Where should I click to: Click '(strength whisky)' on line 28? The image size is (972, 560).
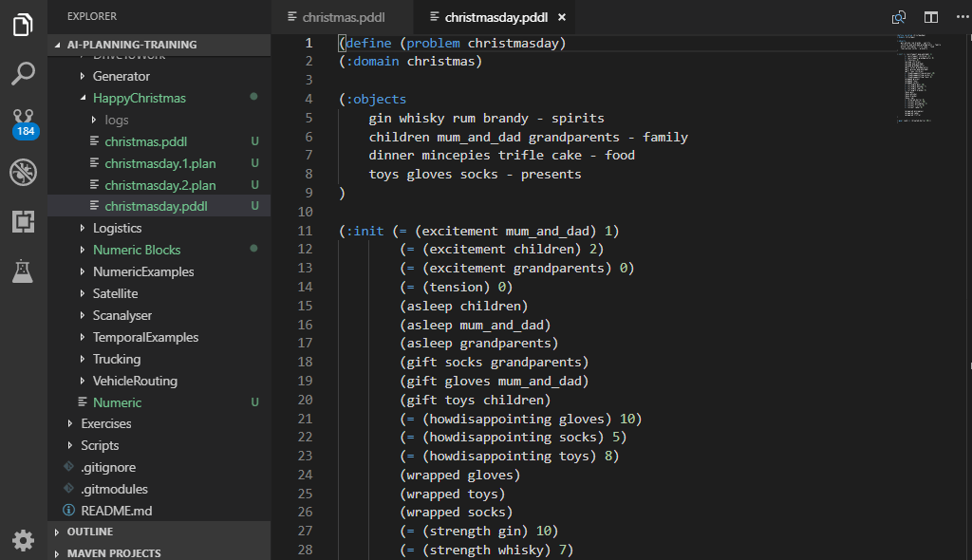tap(487, 550)
